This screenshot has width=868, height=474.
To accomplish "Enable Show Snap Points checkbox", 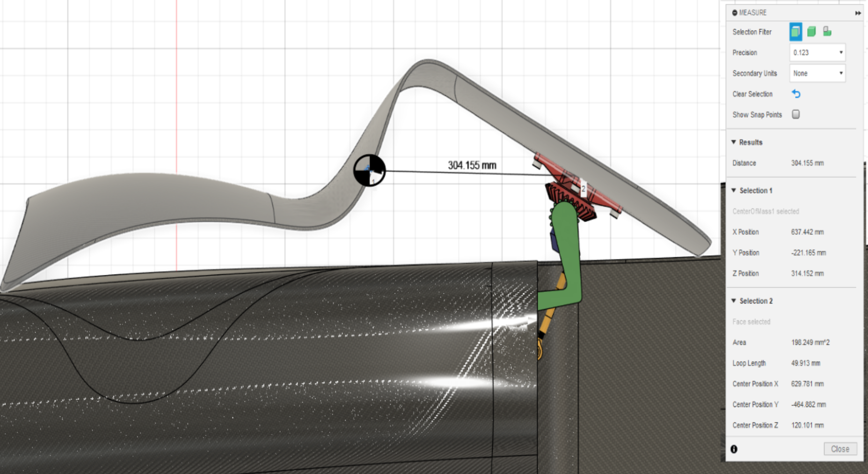I will tap(795, 114).
